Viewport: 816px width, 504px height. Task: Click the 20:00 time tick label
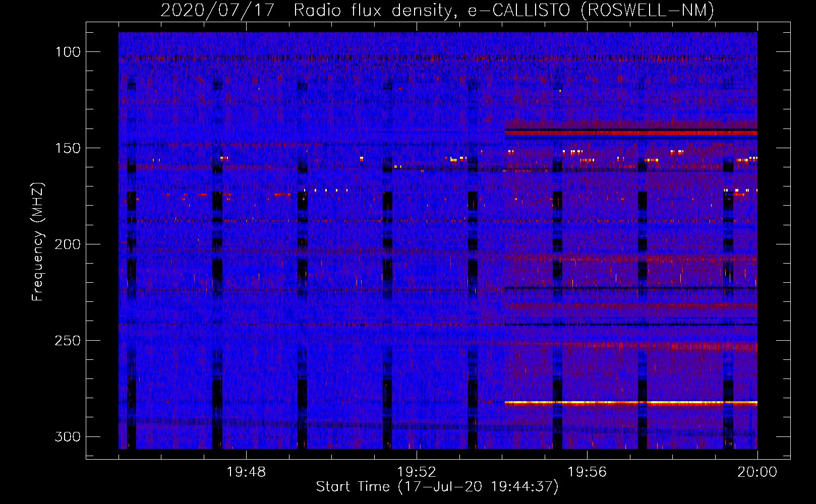pyautogui.click(x=757, y=472)
